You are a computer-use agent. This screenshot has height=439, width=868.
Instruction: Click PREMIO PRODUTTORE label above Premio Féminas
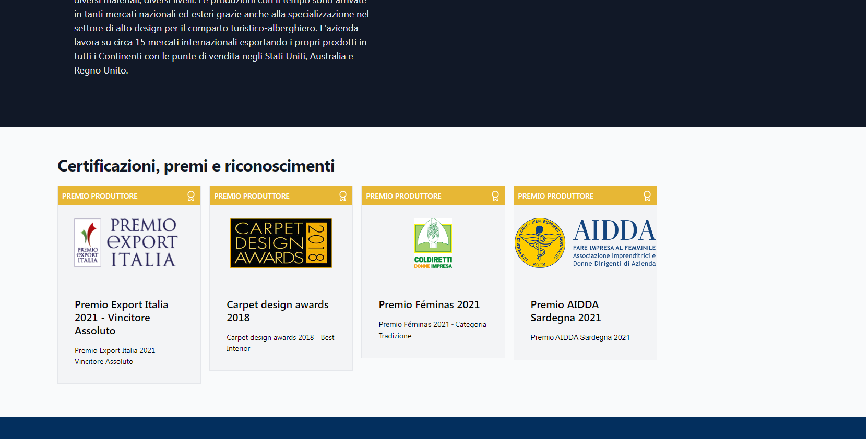point(403,196)
